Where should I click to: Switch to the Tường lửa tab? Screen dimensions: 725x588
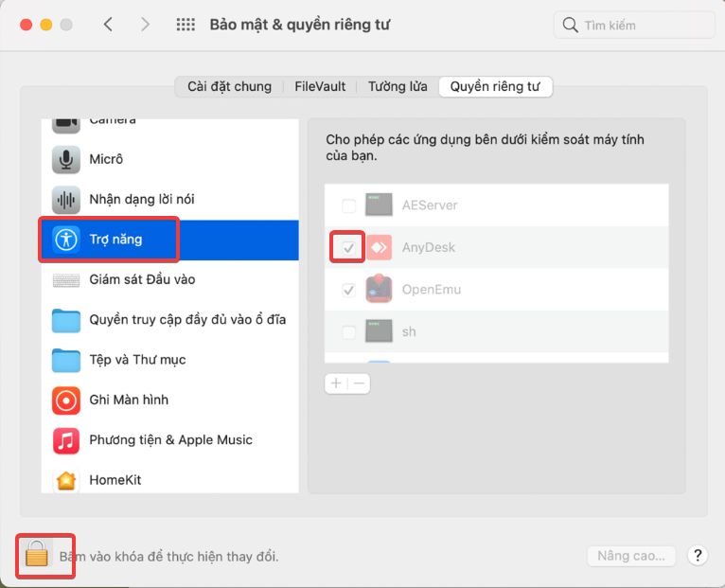click(397, 86)
